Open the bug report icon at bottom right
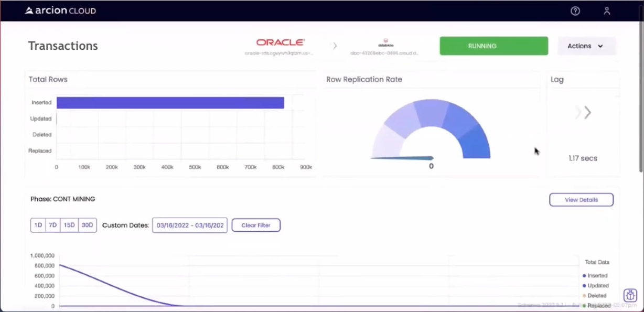The width and height of the screenshot is (644, 312). click(x=630, y=295)
